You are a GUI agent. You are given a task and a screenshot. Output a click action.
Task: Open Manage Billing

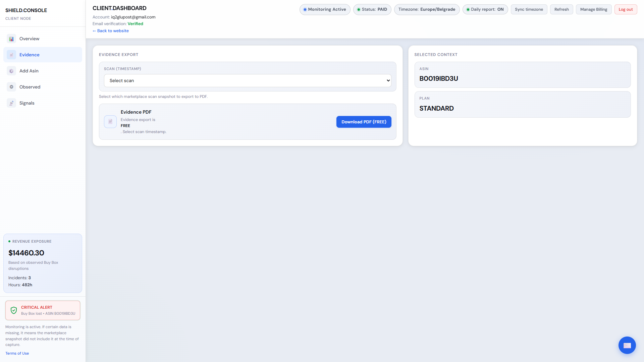593,9
